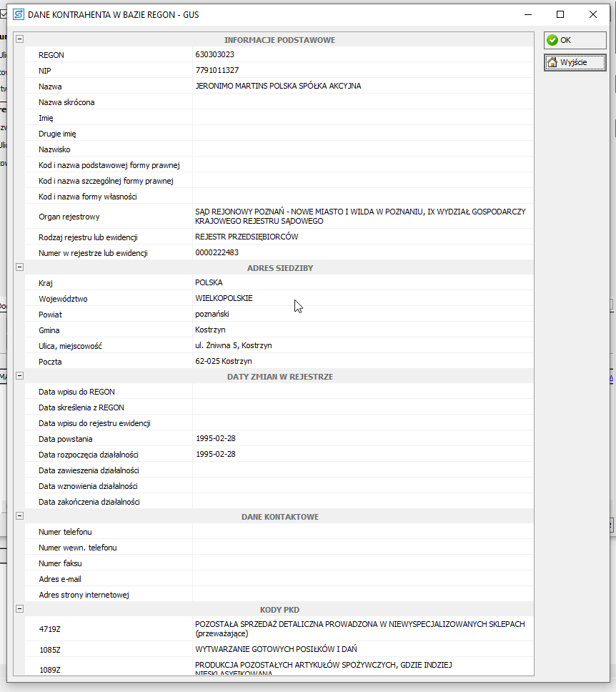The width and height of the screenshot is (616, 692).
Task: Click the Numer faksu label
Action: (x=60, y=563)
